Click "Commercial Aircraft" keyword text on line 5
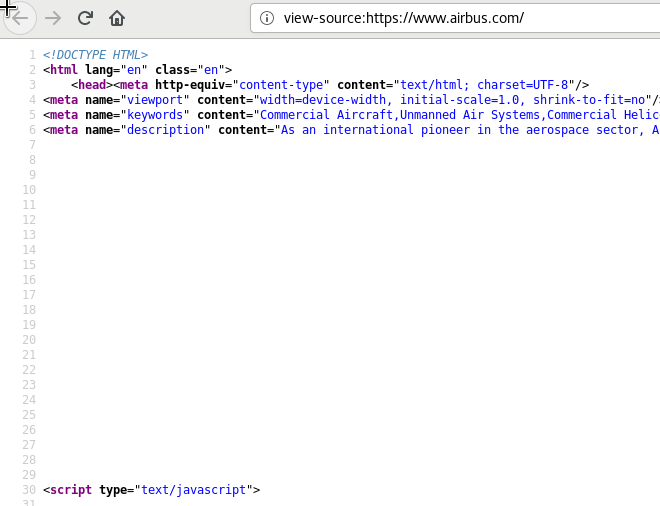Image resolution: width=660 pixels, height=506 pixels. 326,115
